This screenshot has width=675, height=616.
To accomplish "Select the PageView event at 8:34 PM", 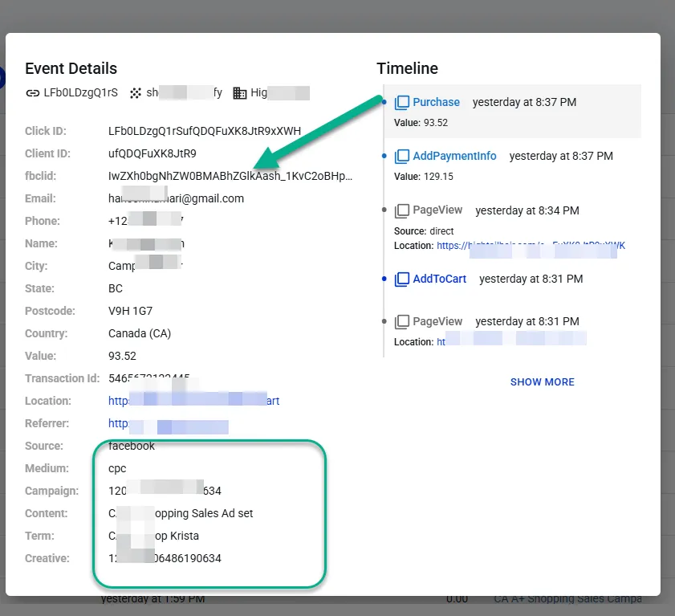I will point(437,210).
